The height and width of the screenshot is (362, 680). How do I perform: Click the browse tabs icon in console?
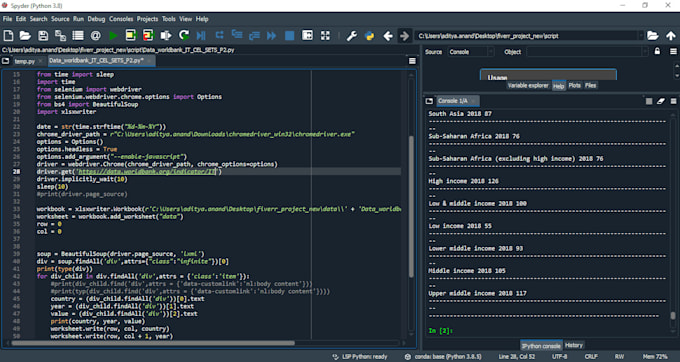[x=429, y=101]
